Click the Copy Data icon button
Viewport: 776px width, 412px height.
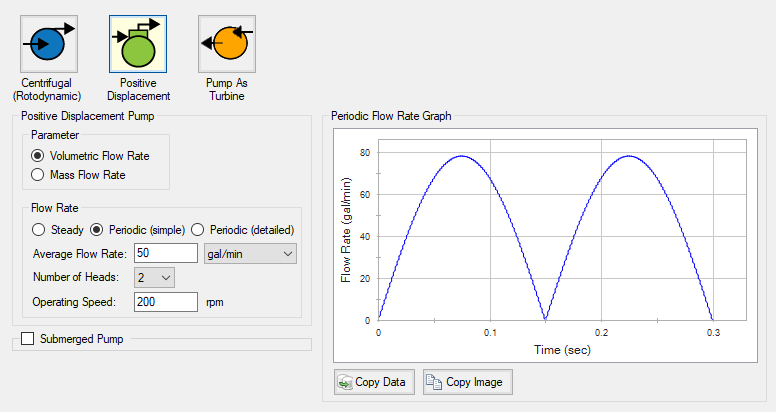click(x=372, y=382)
